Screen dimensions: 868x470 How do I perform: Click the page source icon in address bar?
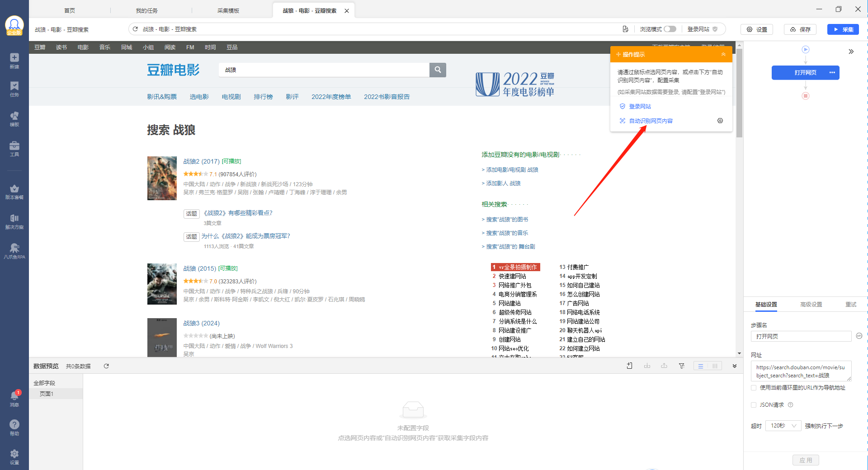point(626,29)
